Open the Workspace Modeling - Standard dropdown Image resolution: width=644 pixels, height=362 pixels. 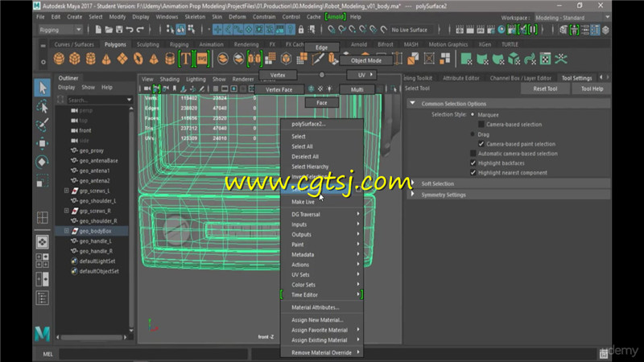point(572,18)
